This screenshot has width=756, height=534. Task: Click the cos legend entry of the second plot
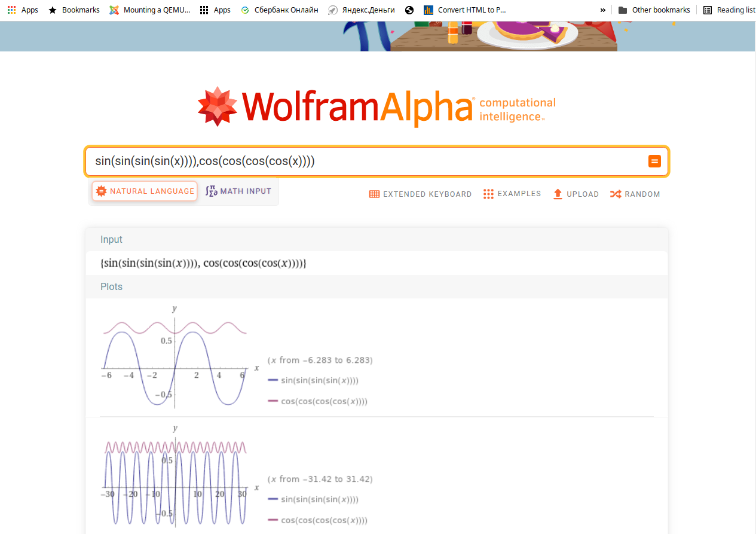tap(318, 520)
